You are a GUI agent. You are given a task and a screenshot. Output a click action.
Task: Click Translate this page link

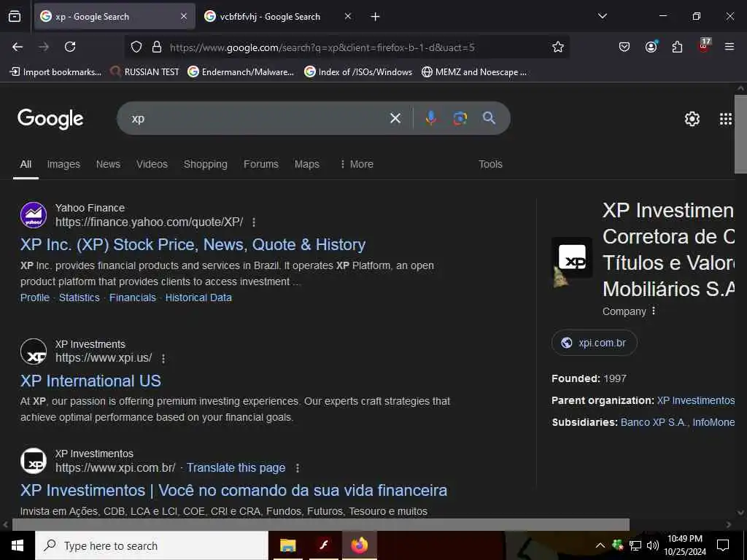pos(236,468)
